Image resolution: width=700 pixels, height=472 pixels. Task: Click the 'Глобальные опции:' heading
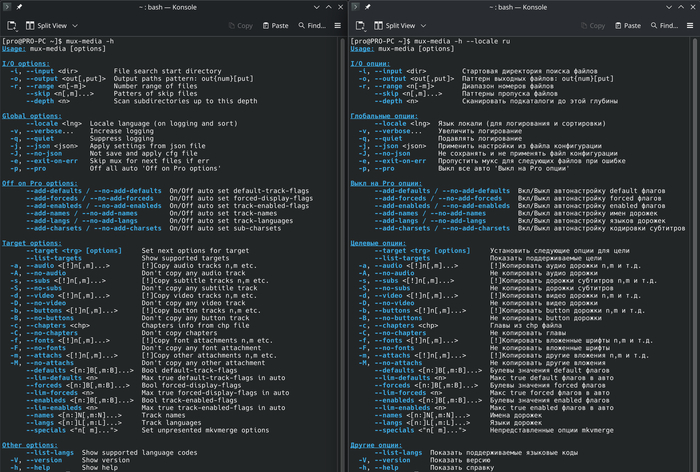pyautogui.click(x=384, y=116)
